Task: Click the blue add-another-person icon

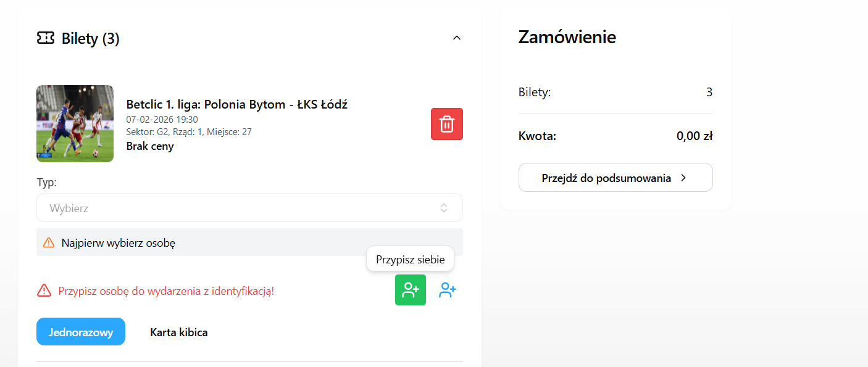Action: (x=447, y=290)
